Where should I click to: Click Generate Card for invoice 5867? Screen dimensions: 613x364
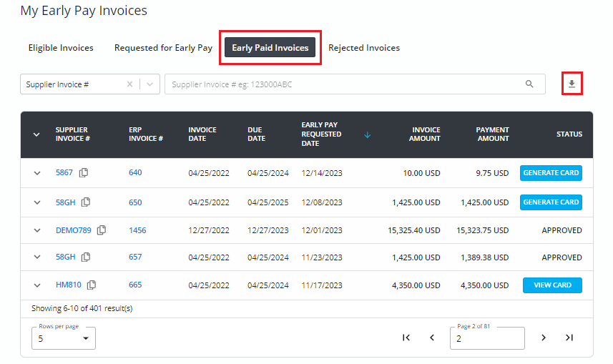click(x=551, y=173)
